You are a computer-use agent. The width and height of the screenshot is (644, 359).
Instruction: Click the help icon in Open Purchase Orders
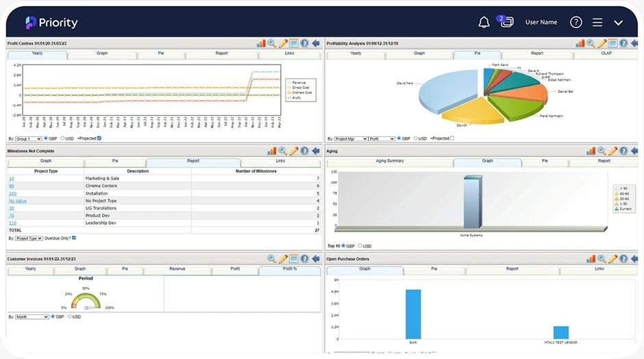623,259
